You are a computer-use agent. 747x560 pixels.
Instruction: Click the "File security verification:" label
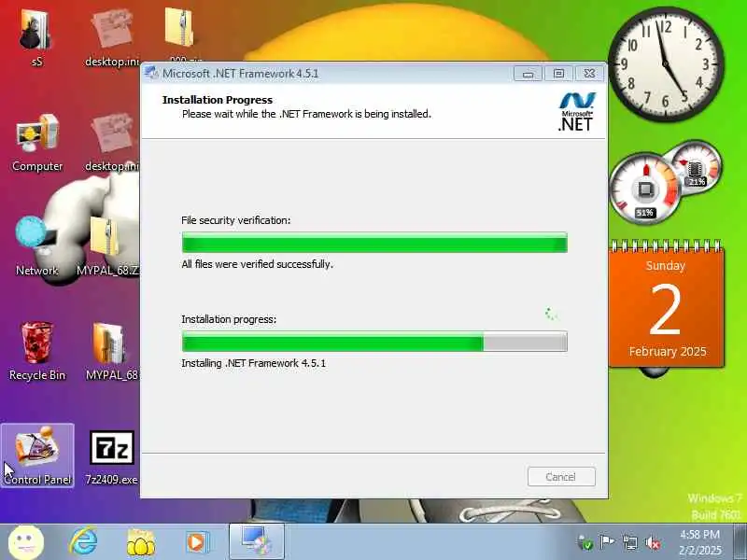pyautogui.click(x=236, y=220)
